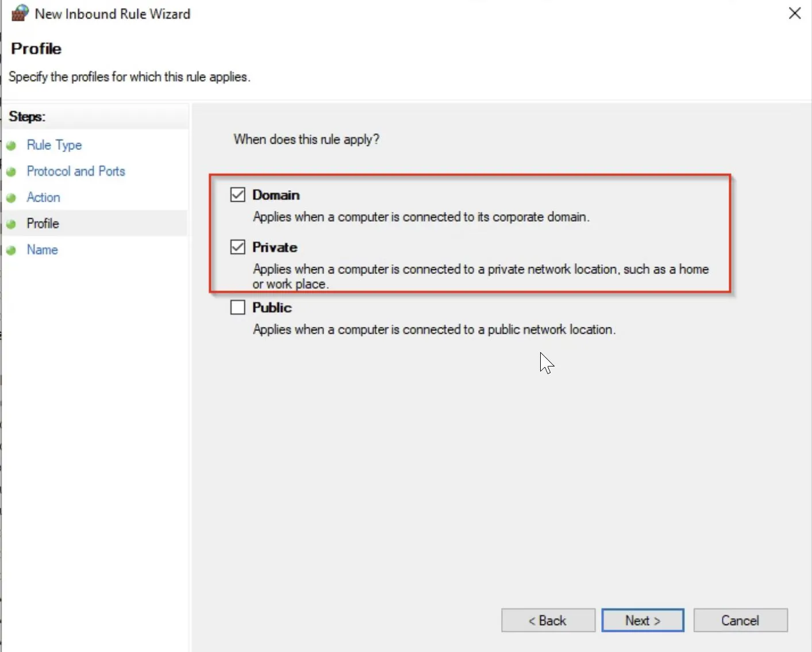
Task: Click the 'New Inbound Rule Wizard' title text
Action: [113, 14]
